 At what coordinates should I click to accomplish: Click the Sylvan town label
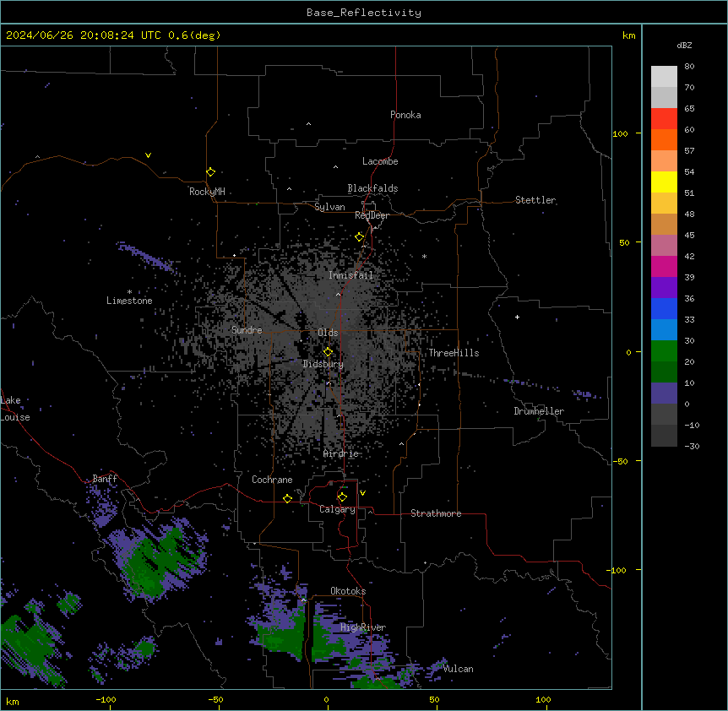[x=329, y=207]
